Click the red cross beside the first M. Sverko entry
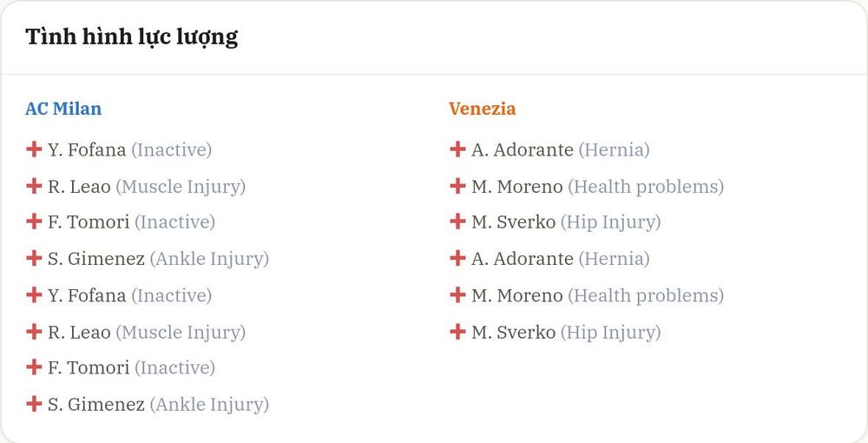The height and width of the screenshot is (443, 868). click(457, 221)
